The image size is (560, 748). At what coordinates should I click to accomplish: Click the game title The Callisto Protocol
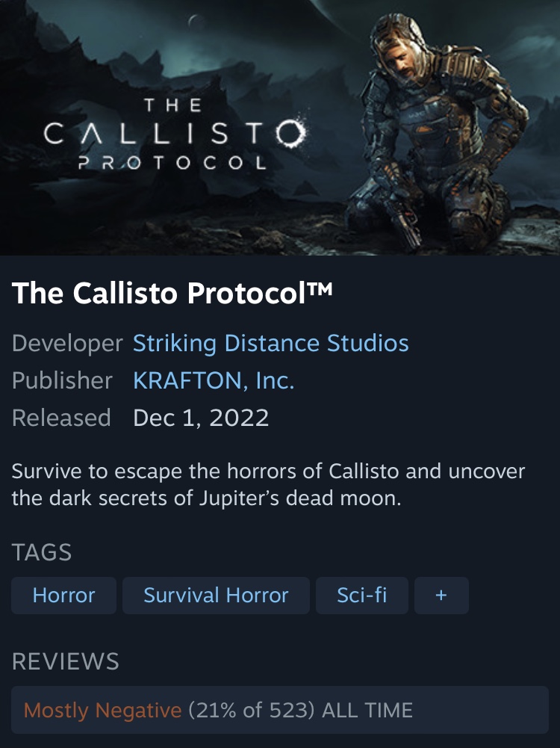tap(172, 292)
